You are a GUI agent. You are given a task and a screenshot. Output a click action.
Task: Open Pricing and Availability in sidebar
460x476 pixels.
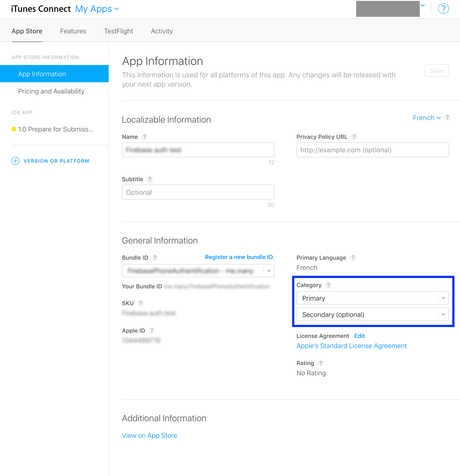tap(51, 91)
